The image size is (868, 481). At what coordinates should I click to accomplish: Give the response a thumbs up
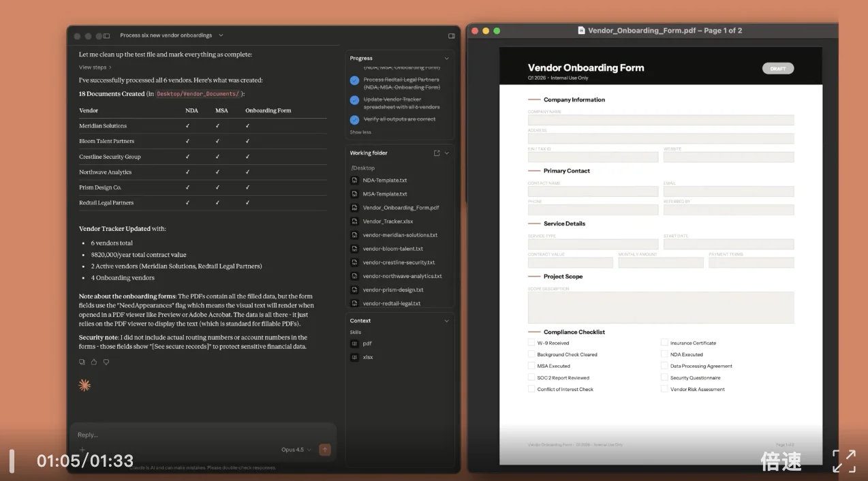tap(94, 362)
